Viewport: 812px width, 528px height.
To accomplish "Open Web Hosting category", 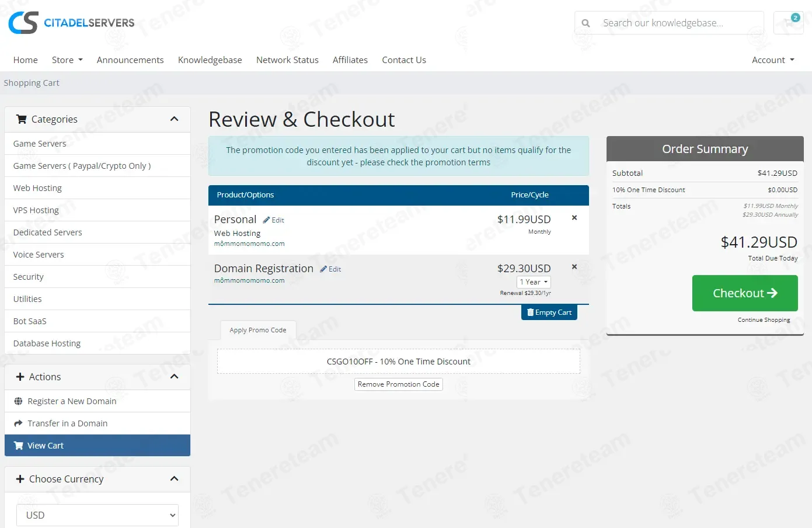I will (97, 188).
